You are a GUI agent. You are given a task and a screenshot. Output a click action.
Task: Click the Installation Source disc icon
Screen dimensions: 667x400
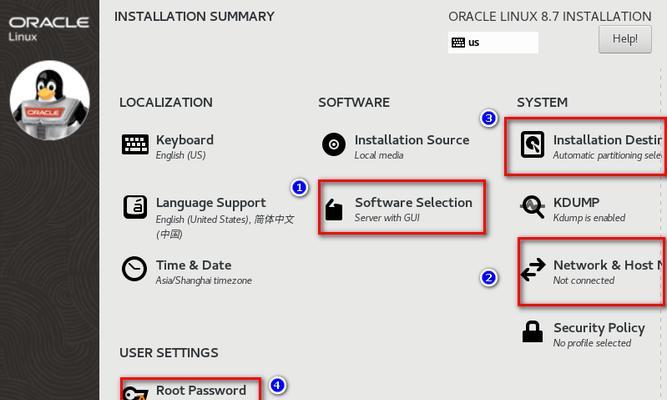click(x=334, y=144)
